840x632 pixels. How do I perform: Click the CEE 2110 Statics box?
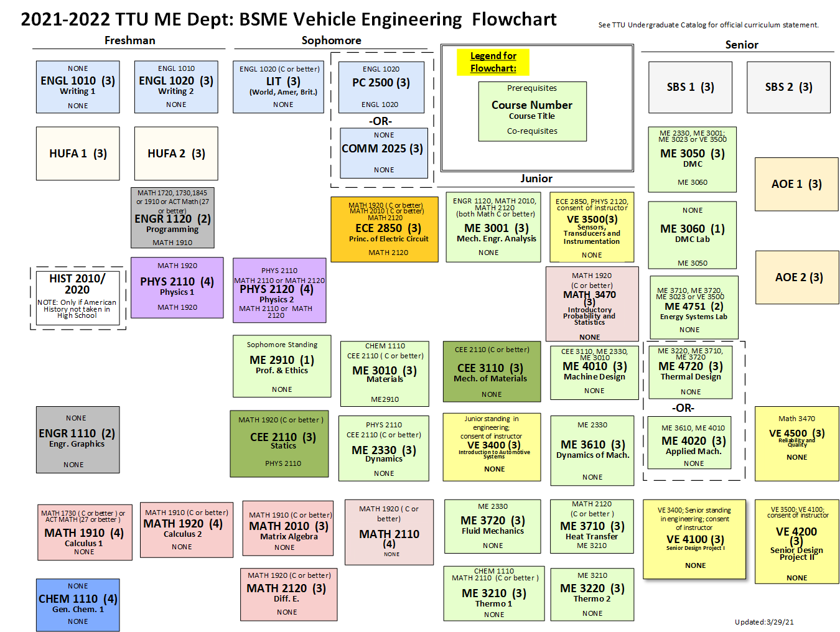279,443
